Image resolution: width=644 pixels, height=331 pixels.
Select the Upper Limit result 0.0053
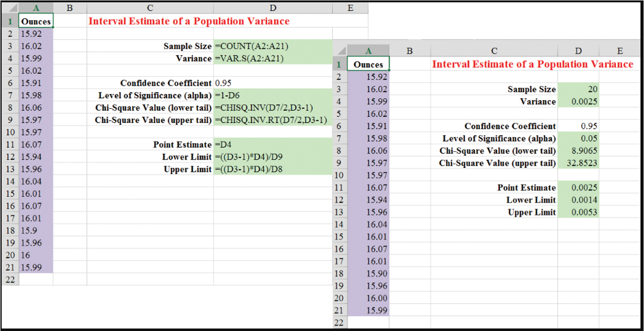tap(578, 212)
